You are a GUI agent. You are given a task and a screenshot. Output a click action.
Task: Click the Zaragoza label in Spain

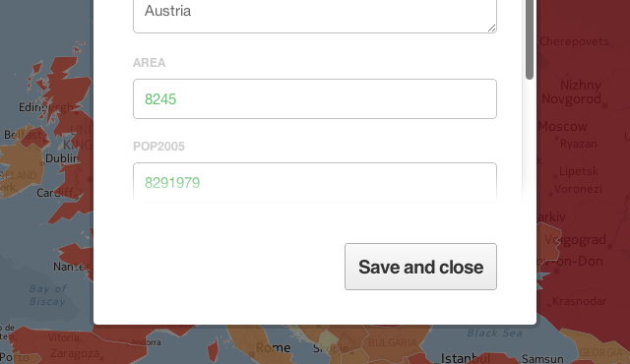click(75, 353)
